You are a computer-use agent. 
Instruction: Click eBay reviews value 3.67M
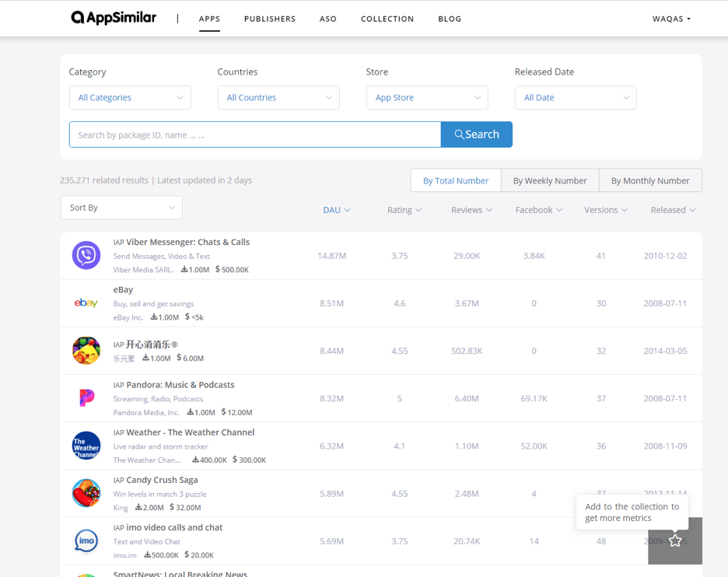click(467, 303)
